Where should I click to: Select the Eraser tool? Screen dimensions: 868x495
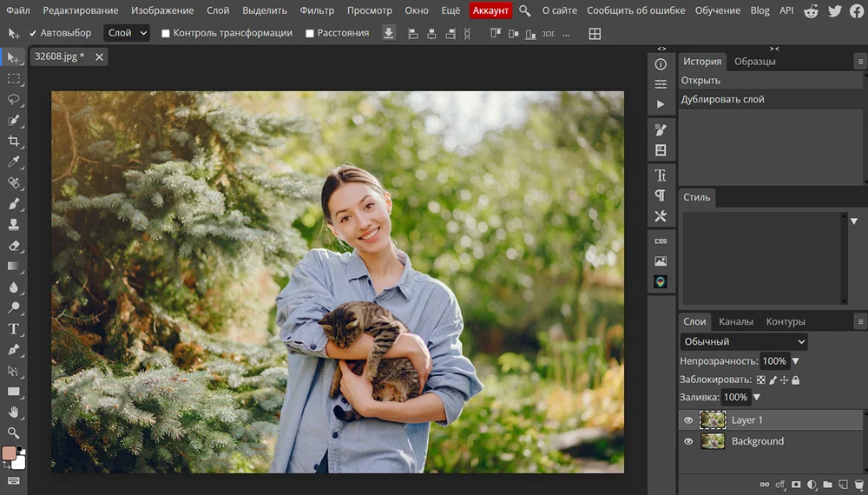[14, 246]
